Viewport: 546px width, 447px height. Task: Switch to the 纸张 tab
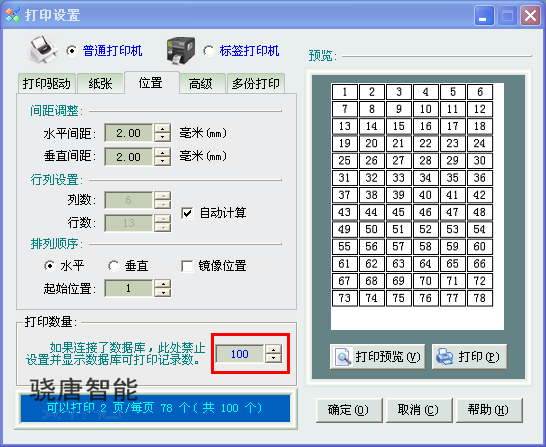coord(100,84)
